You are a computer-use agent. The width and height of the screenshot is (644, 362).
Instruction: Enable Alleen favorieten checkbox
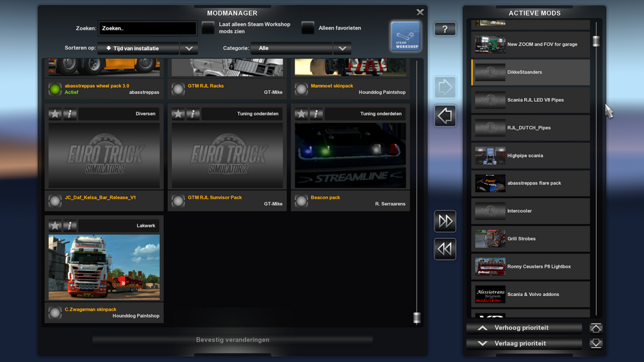click(308, 28)
